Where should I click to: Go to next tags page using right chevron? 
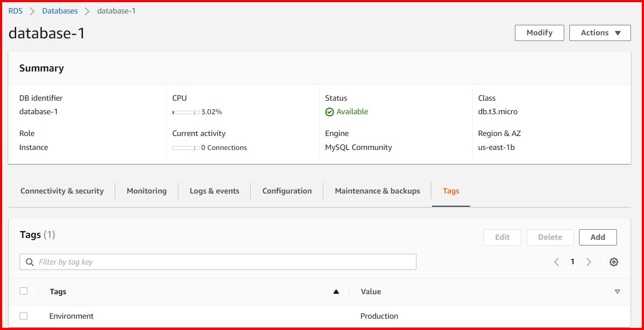589,262
